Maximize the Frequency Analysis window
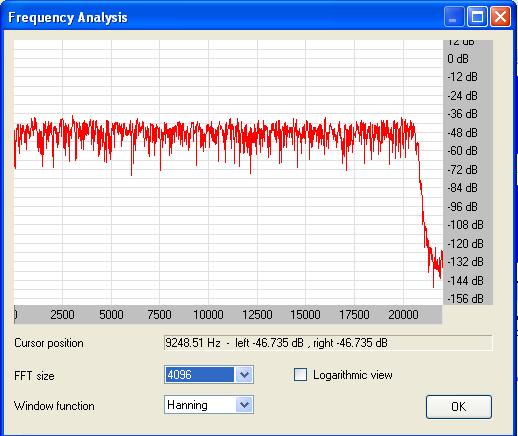This screenshot has width=518, height=436. (x=477, y=17)
